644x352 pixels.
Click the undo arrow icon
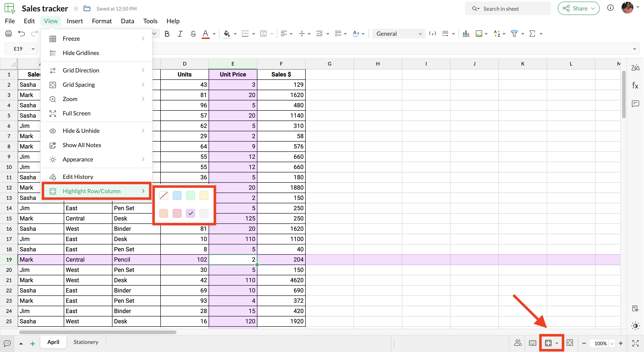(21, 34)
